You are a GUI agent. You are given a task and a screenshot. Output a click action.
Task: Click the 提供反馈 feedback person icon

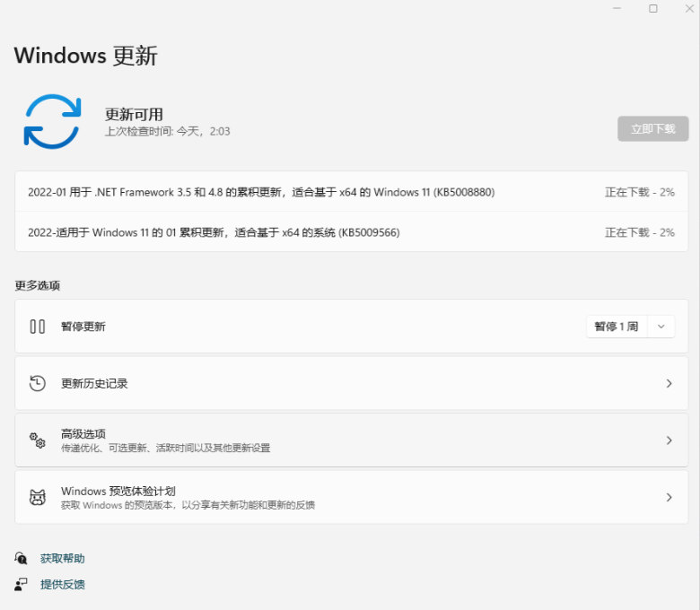(x=21, y=584)
